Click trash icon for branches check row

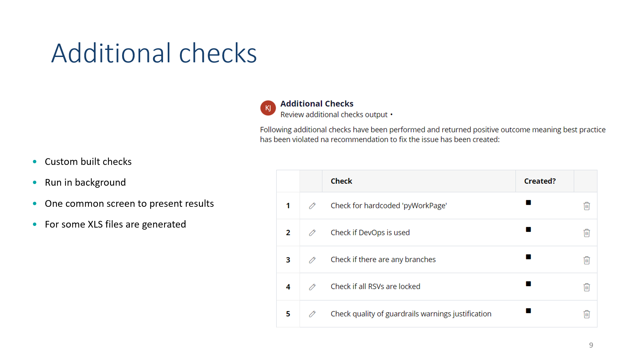click(x=587, y=260)
